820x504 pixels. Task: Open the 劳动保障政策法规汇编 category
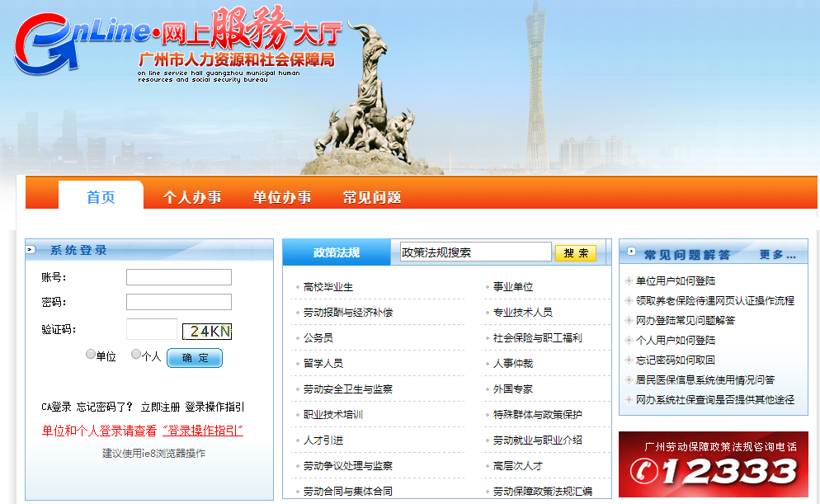(543, 492)
